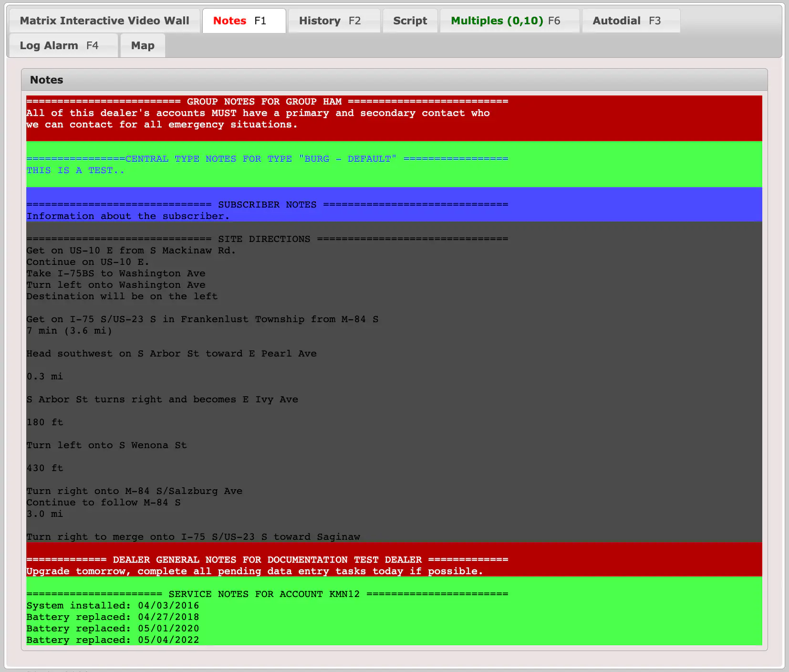Open the Script tab

pyautogui.click(x=410, y=21)
